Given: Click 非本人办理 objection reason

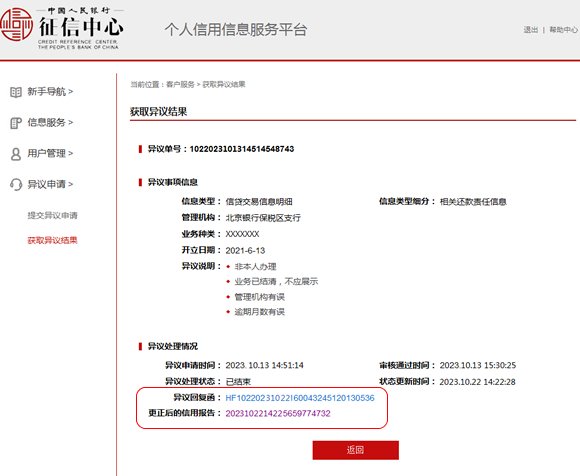Looking at the screenshot, I should (x=256, y=267).
